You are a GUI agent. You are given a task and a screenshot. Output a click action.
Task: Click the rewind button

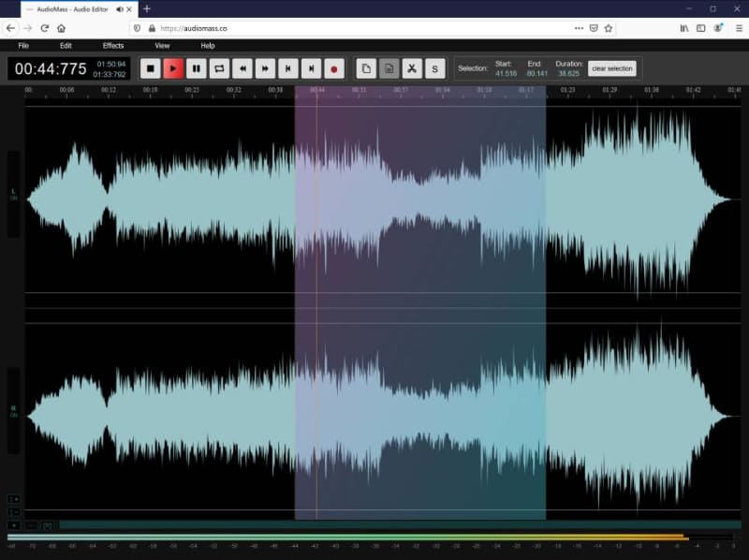tap(242, 68)
